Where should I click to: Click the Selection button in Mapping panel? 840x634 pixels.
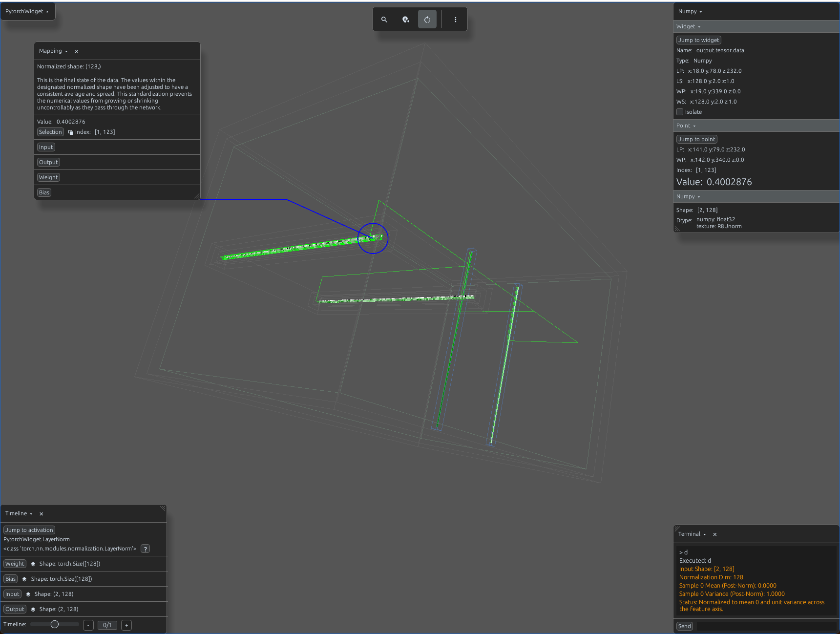coord(50,132)
